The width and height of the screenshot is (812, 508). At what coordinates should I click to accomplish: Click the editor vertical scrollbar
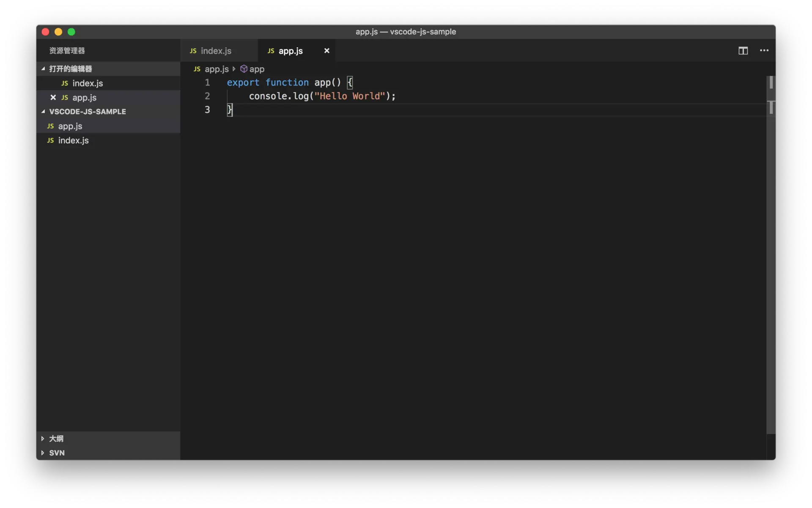[x=771, y=254]
